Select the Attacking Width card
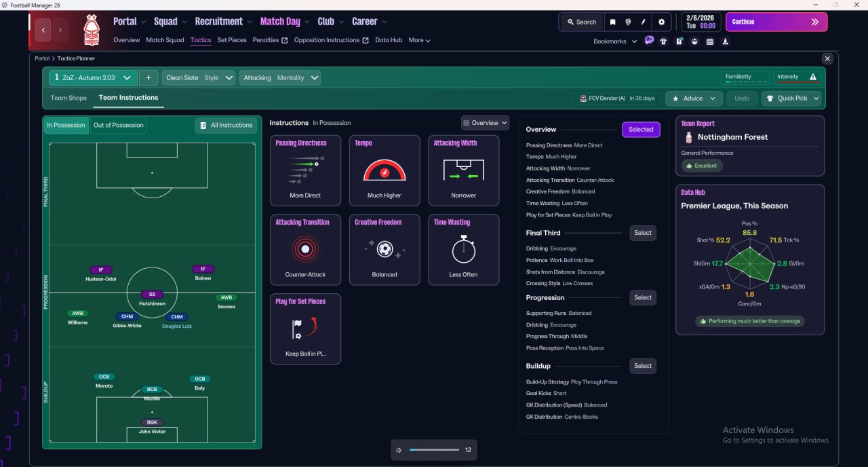Viewport: 868px width, 467px height. 464,170
